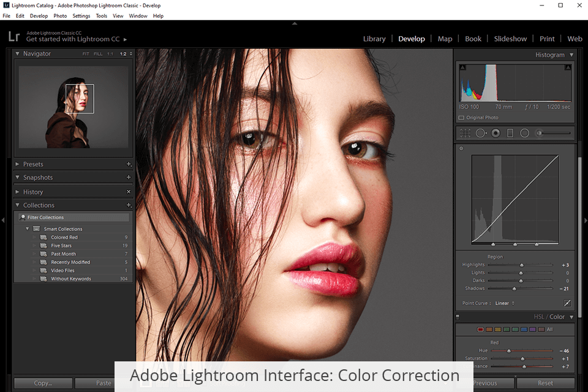Switch to the Library module

coord(374,39)
